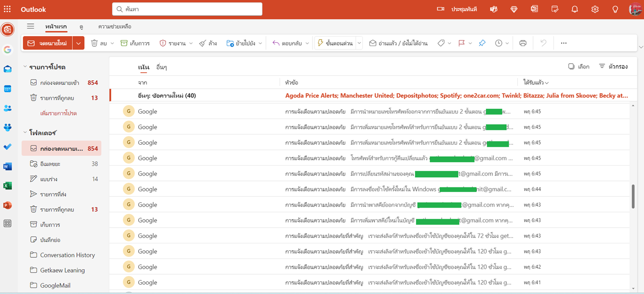Select the อื่นๆ other inbox tab
Viewport: 644px width, 294px height.
[x=161, y=67]
